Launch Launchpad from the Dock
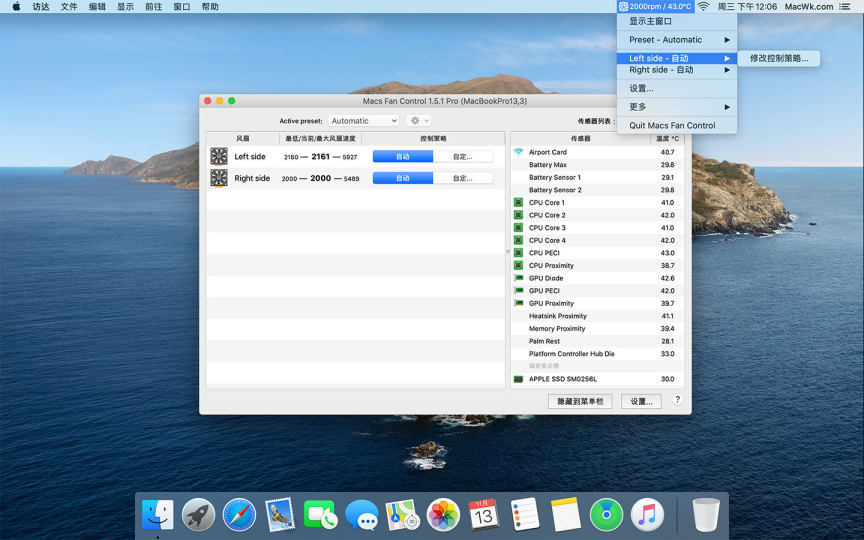Viewport: 864px width, 540px height. [x=198, y=514]
